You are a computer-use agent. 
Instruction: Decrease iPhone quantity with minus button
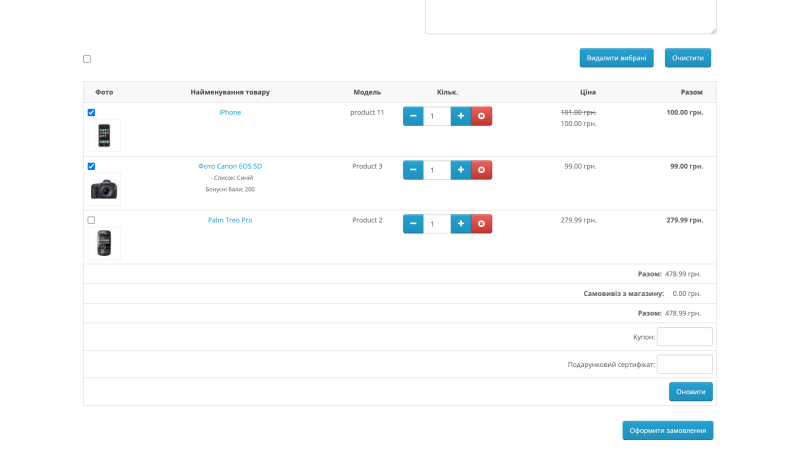click(x=413, y=116)
